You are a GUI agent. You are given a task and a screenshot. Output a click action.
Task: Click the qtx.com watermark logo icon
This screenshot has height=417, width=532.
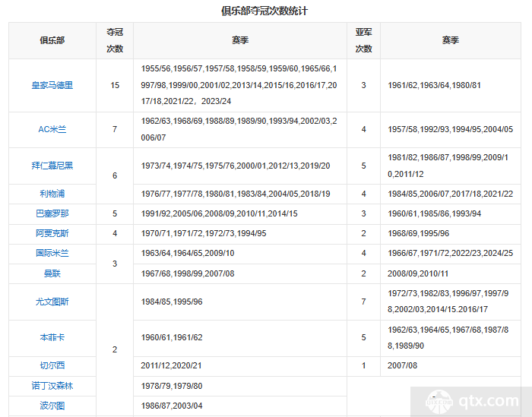point(439,401)
